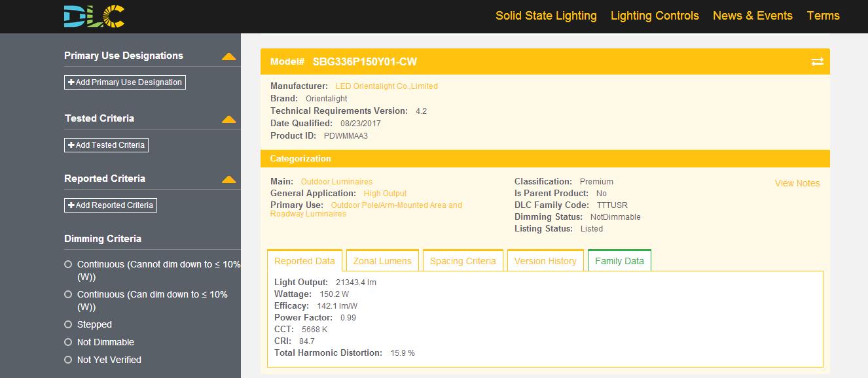Select the Stepped dimming radio button
Screen dimensions: 868x378
[x=68, y=325]
